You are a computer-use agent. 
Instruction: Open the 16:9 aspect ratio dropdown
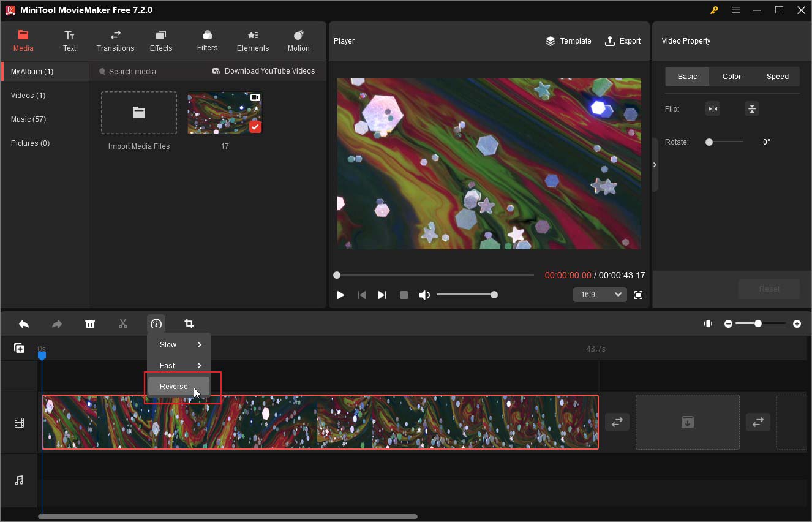tap(600, 295)
